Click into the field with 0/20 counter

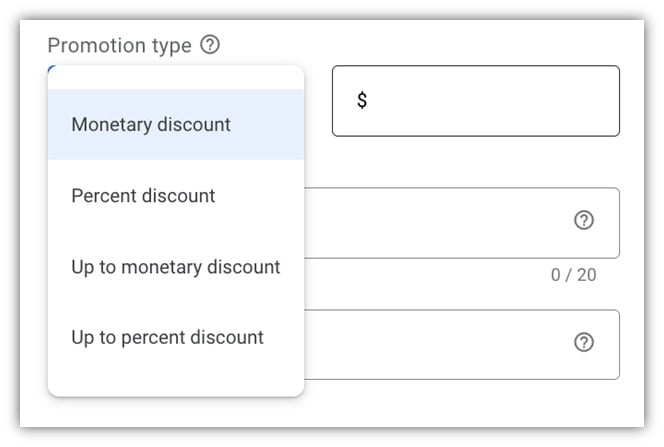click(440, 222)
